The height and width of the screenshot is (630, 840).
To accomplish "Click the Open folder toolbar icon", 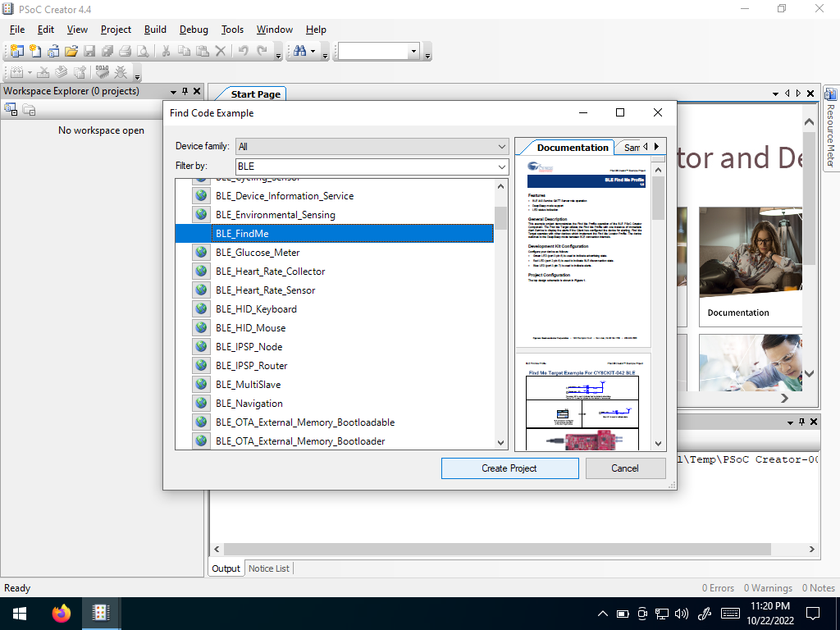I will pyautogui.click(x=71, y=51).
